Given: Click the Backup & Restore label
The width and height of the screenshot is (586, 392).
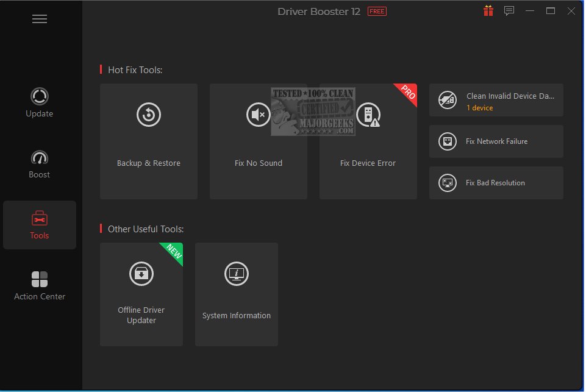Looking at the screenshot, I should click(x=149, y=163).
